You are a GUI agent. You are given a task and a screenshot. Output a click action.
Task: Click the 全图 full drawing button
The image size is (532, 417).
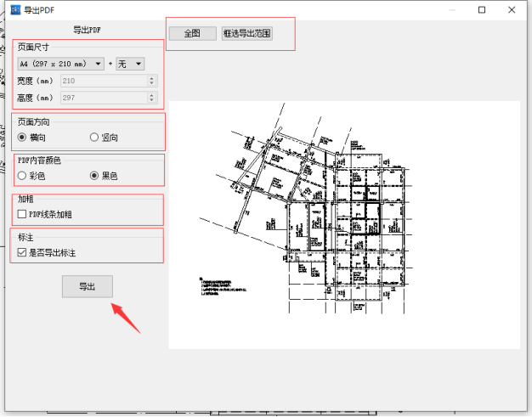tap(192, 34)
